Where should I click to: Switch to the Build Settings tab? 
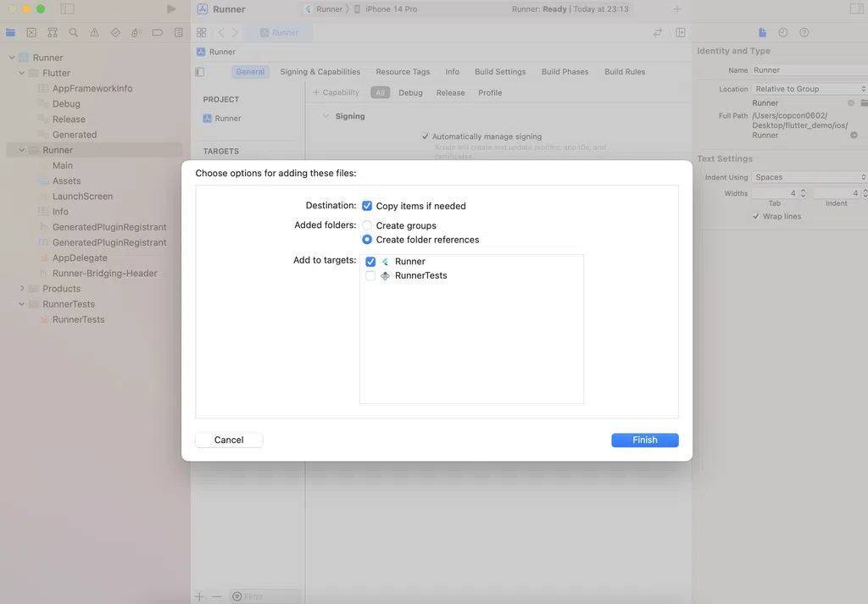[x=500, y=72]
